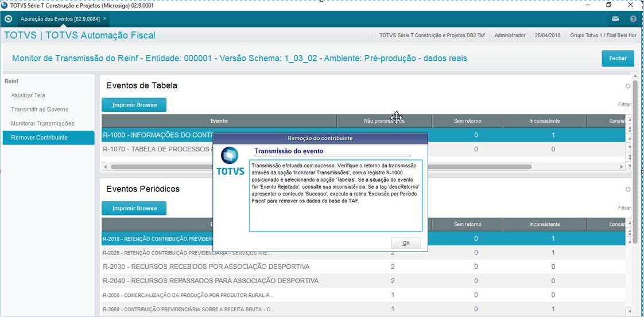Viewport: 644px width, 317px height.
Task: Close the Apuração dos Eventos tab
Action: coord(104,18)
